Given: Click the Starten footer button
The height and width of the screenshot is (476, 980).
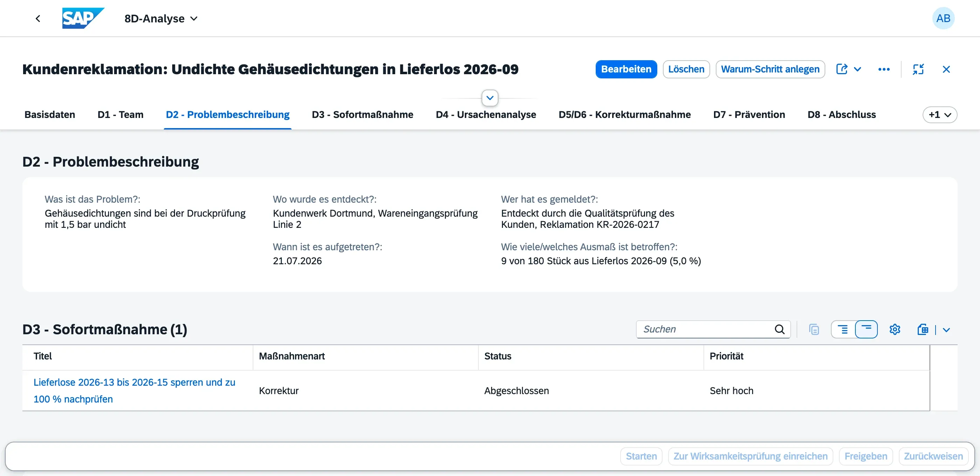Looking at the screenshot, I should pyautogui.click(x=642, y=456).
